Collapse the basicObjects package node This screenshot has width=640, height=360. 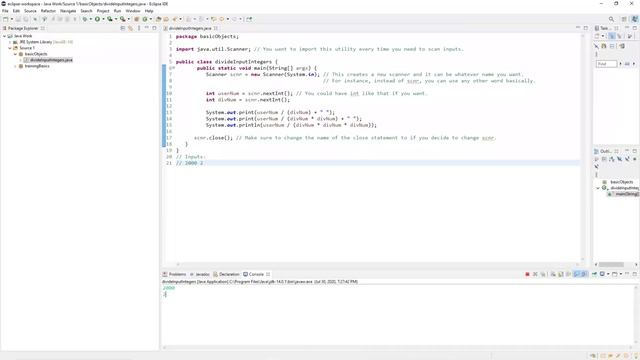pyautogui.click(x=16, y=54)
